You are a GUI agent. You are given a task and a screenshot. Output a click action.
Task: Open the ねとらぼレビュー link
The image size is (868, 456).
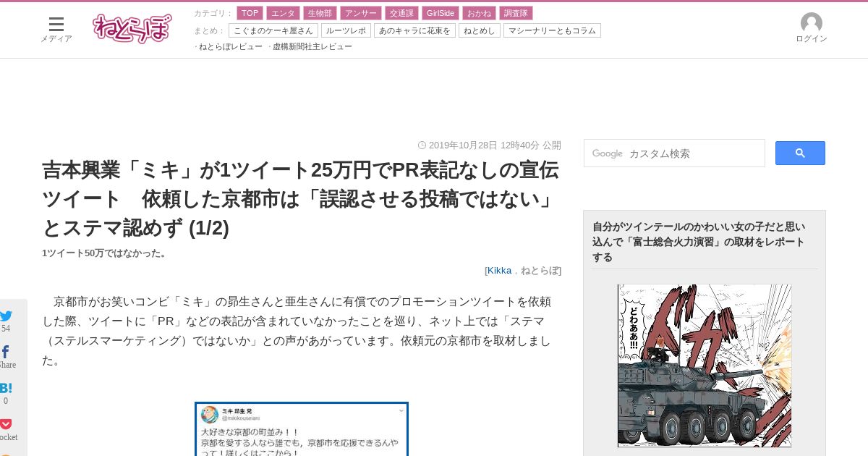pyautogui.click(x=231, y=46)
